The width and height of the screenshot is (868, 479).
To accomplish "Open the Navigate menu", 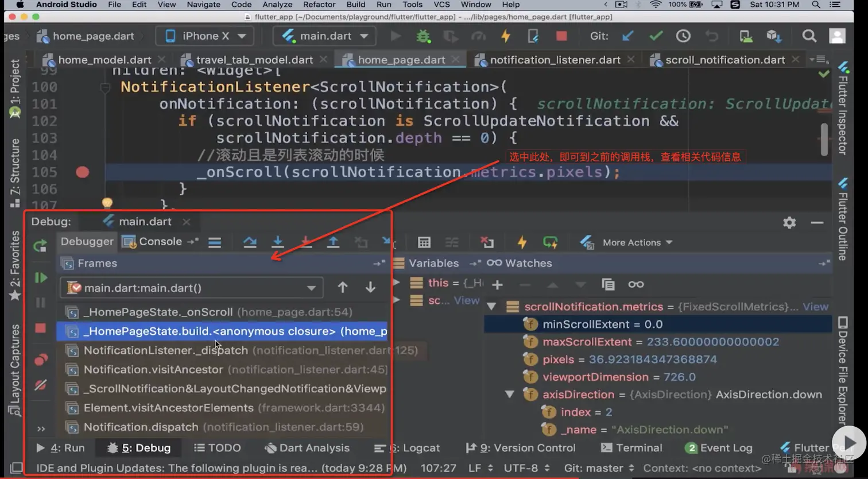I will [x=203, y=5].
